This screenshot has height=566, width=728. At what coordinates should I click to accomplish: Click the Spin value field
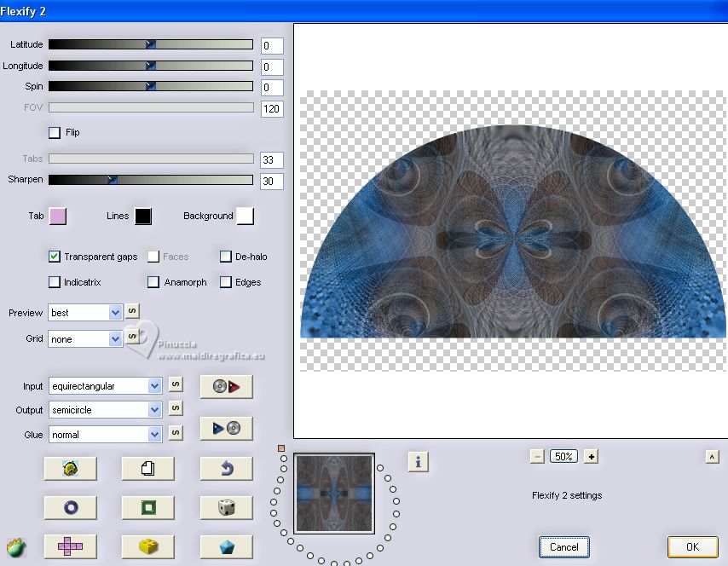point(272,88)
